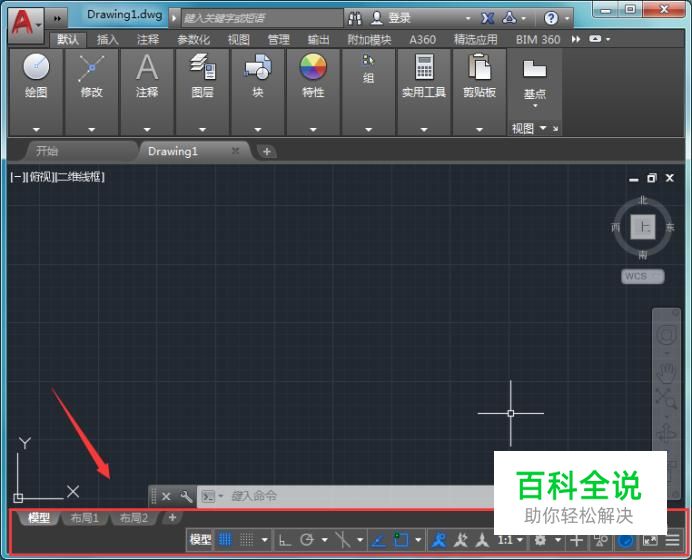Viewport: 692px width, 560px height.
Task: Open the 管理 ribbon tab
Action: click(278, 40)
